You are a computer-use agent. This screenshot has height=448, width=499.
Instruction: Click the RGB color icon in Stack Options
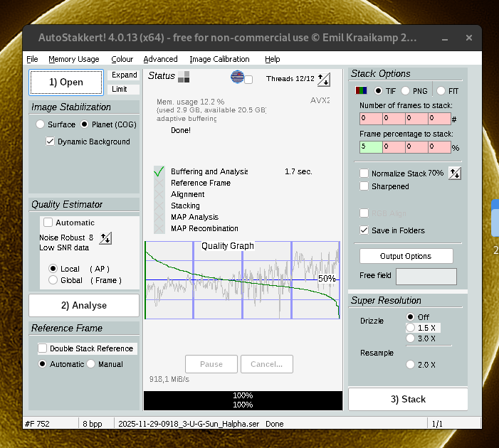coord(362,91)
